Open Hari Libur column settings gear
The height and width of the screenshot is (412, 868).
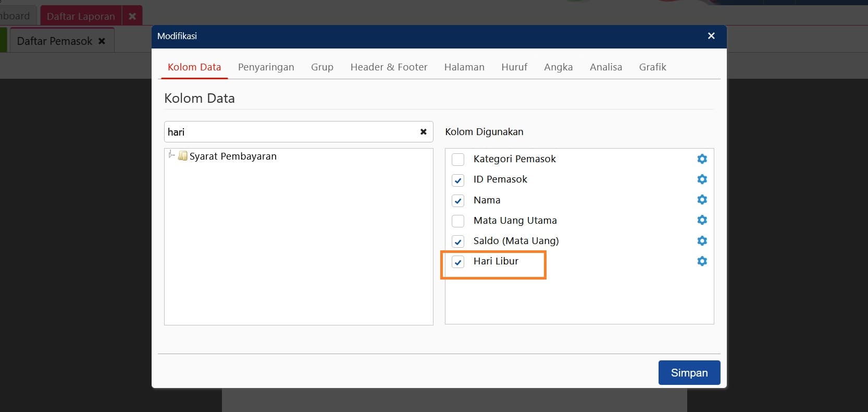[702, 261]
